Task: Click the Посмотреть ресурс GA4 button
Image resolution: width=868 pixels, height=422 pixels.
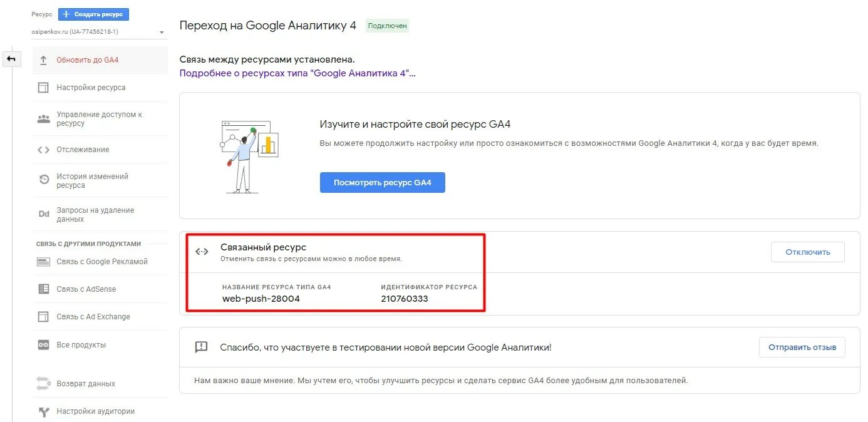Action: [x=382, y=183]
